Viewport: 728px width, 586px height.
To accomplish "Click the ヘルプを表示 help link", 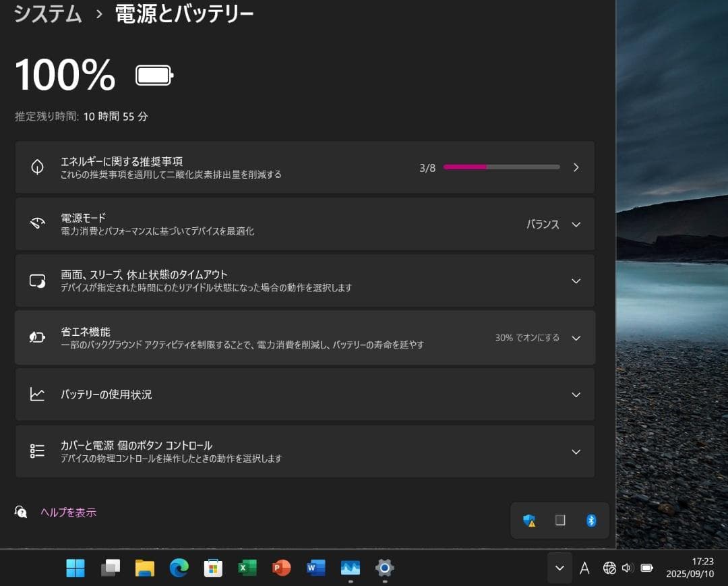I will [67, 512].
